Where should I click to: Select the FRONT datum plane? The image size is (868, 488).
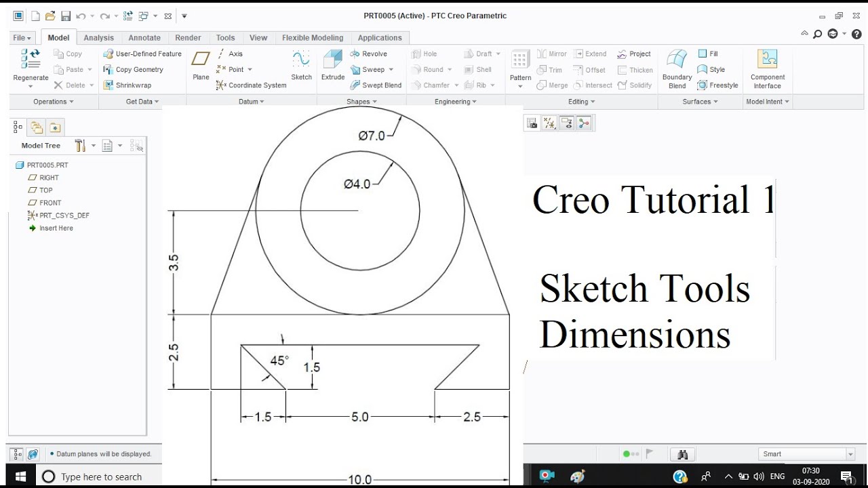tap(44, 203)
